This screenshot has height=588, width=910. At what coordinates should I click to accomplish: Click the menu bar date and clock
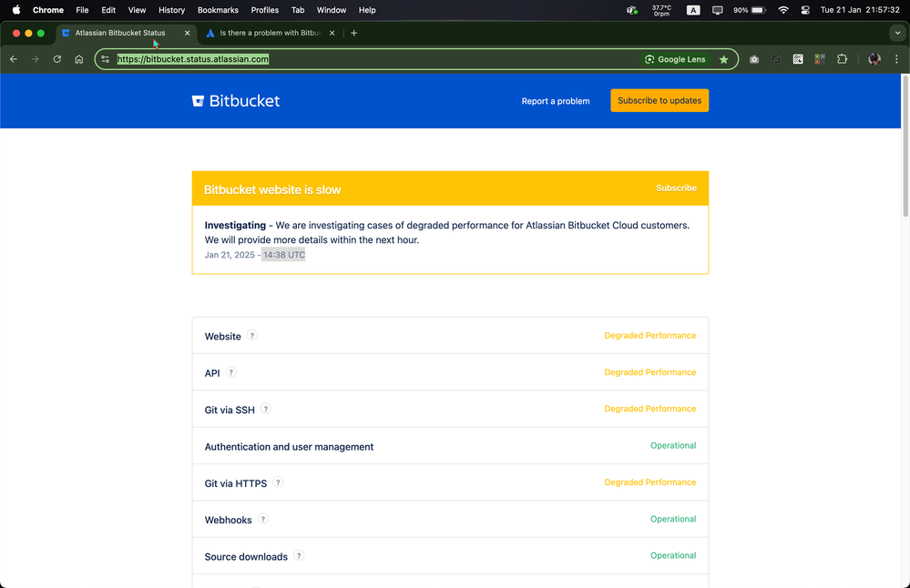coord(860,10)
